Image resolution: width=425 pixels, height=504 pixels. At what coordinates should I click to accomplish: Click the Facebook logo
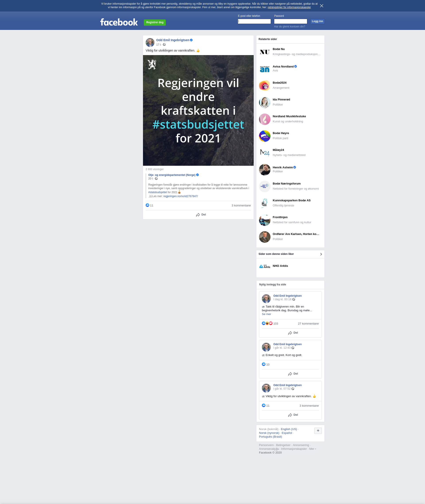(x=119, y=22)
